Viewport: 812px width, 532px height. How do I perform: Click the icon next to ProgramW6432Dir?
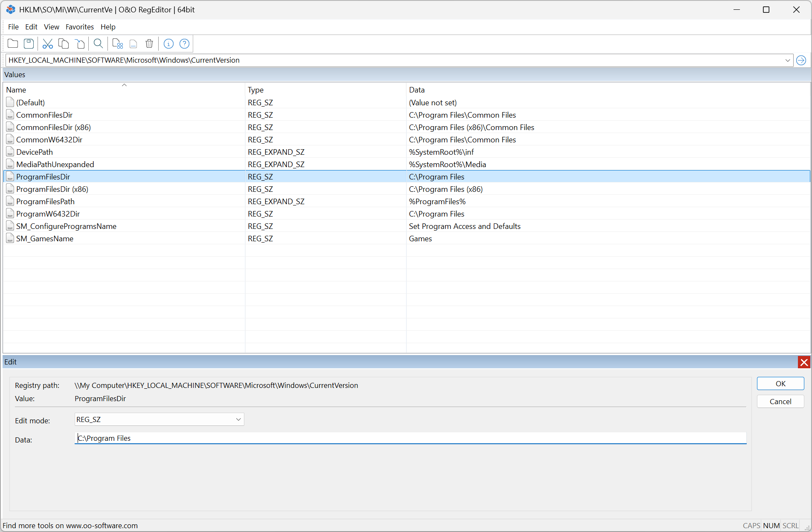(x=10, y=214)
